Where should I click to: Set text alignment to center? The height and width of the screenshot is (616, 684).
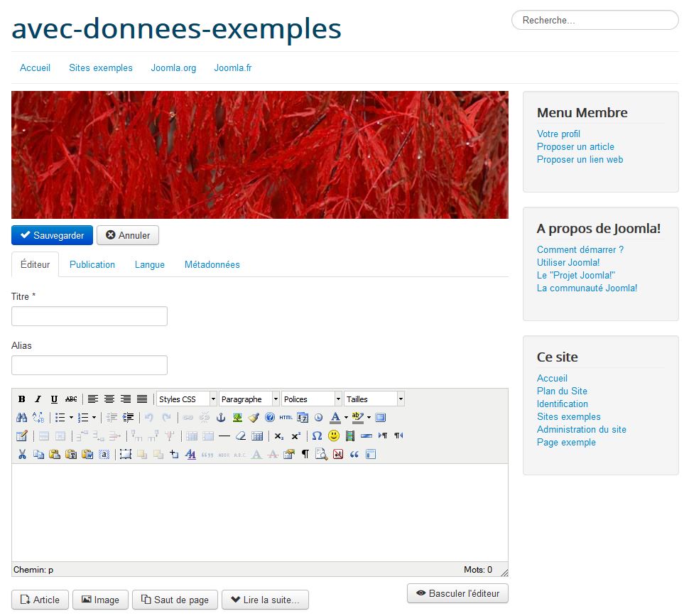coord(109,399)
